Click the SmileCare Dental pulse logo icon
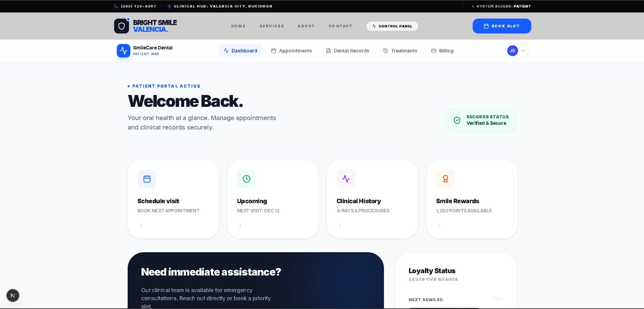Image resolution: width=644 pixels, height=309 pixels. click(x=124, y=51)
